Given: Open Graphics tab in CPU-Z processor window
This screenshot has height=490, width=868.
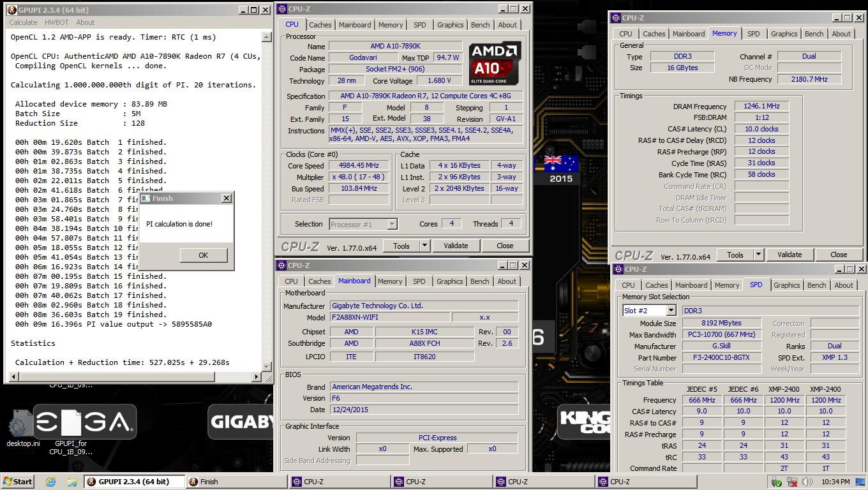Looking at the screenshot, I should 450,25.
